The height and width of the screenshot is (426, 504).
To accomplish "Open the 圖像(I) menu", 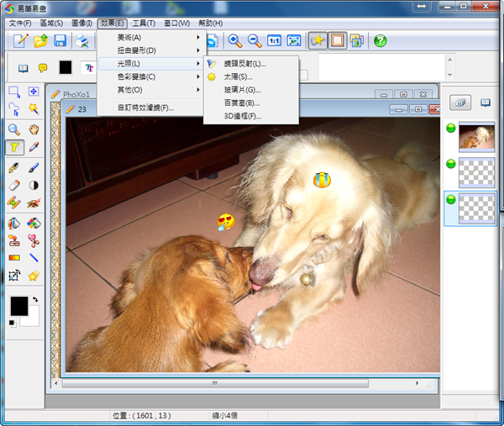I will click(x=81, y=24).
